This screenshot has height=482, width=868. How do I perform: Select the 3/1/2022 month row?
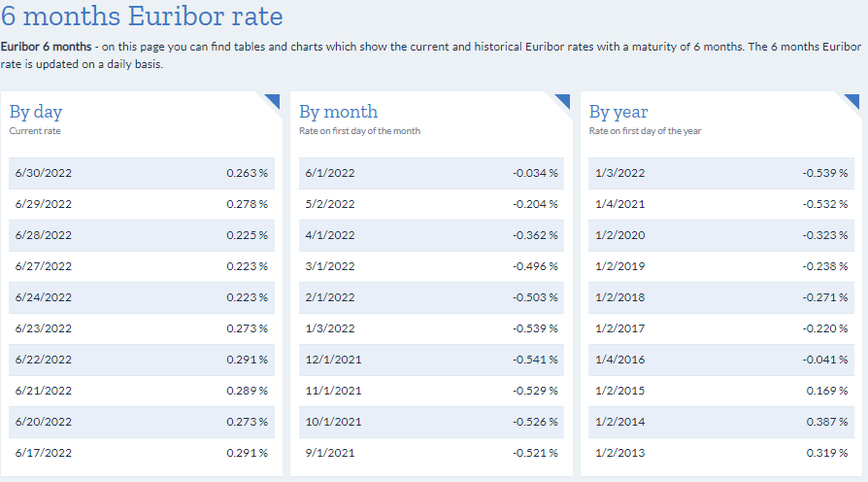[432, 266]
